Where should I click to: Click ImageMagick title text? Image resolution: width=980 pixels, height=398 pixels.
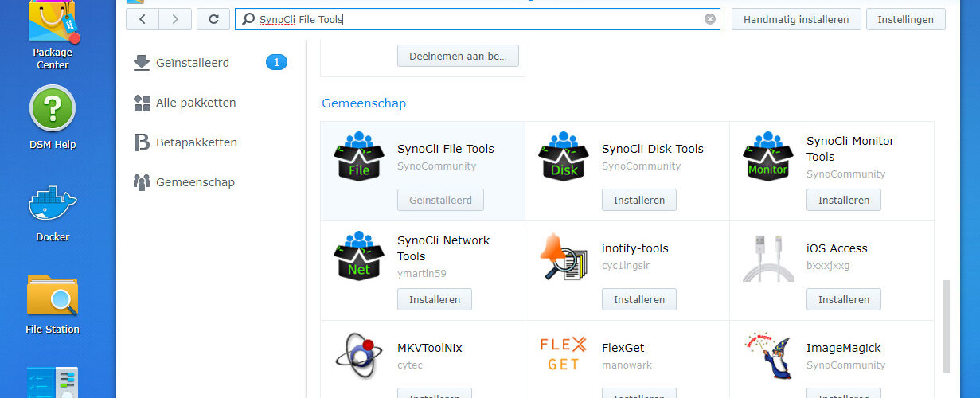coord(844,348)
